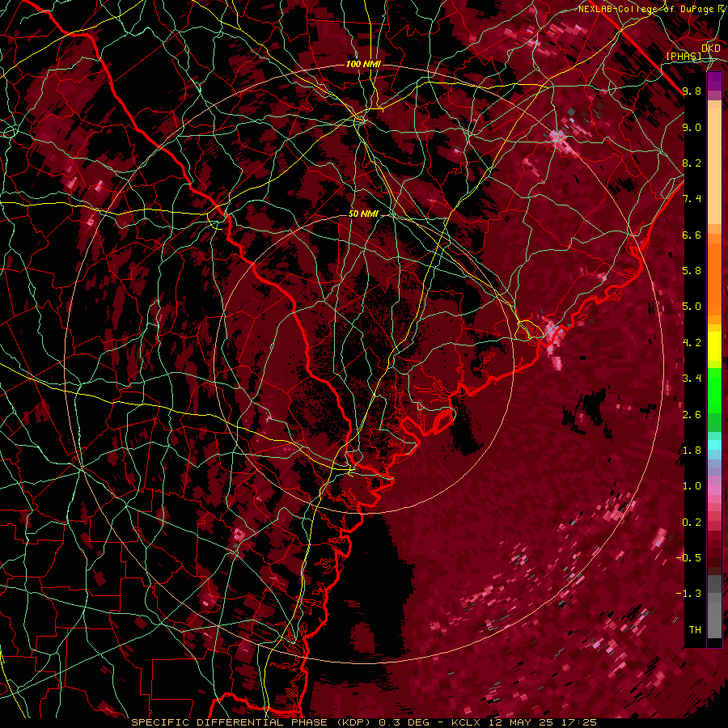Click the 1.0 value on the color scale
Viewport: 728px width, 728px height.
(692, 486)
